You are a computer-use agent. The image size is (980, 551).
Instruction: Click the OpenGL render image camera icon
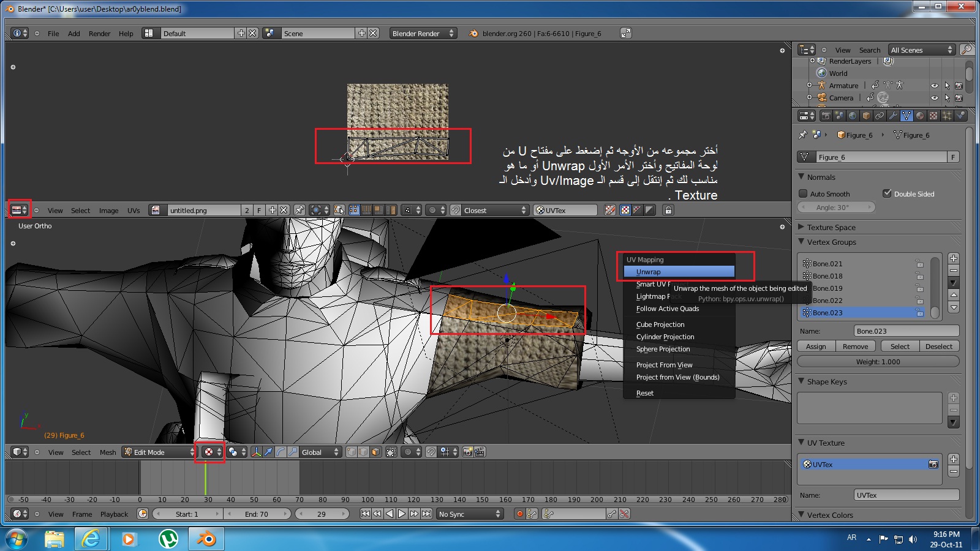coord(468,452)
